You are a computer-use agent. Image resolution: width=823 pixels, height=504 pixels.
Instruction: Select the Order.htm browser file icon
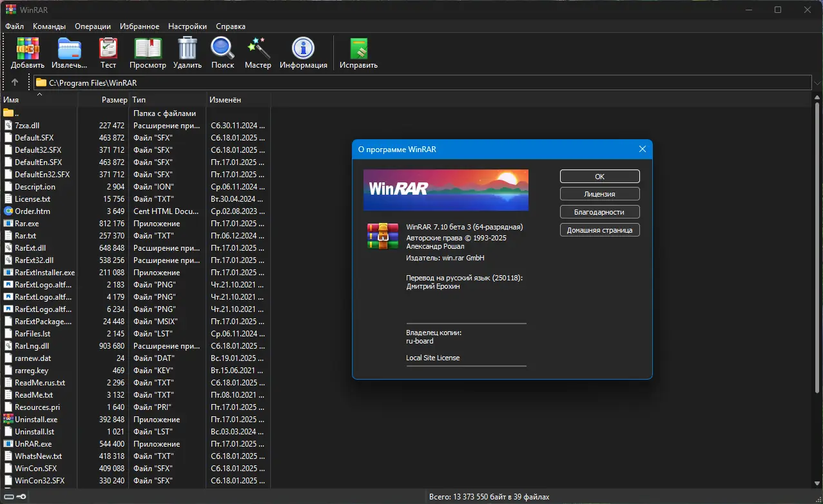(8, 211)
